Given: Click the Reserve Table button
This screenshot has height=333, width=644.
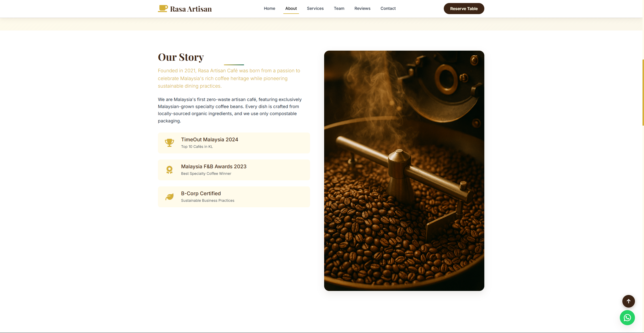Looking at the screenshot, I should pos(464,9).
